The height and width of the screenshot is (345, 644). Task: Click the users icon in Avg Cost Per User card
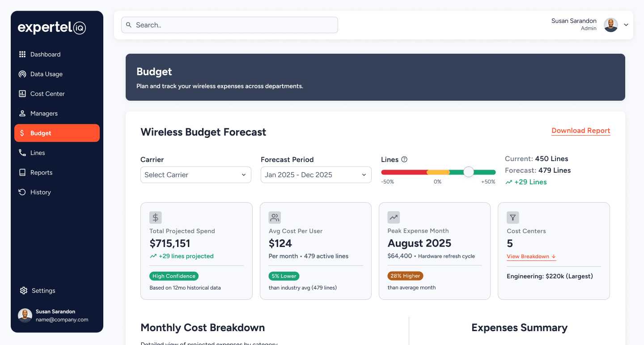pos(275,217)
